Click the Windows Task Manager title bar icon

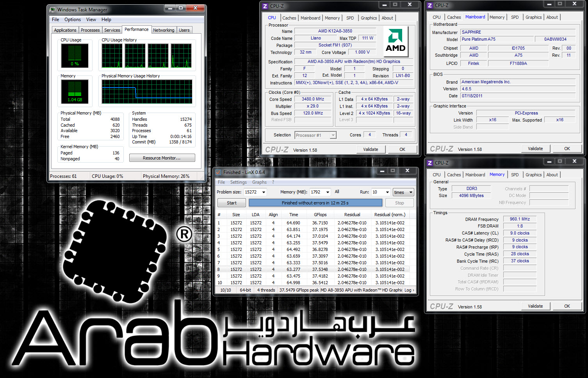(x=53, y=9)
